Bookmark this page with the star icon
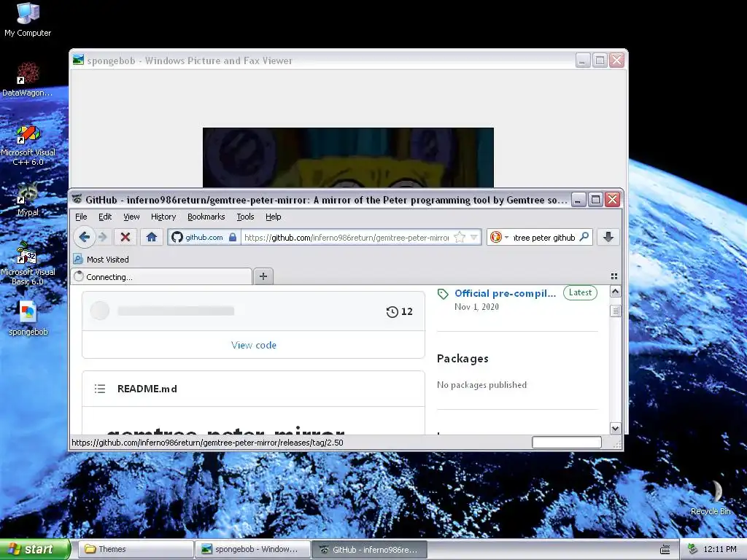The image size is (747, 560). pos(460,237)
